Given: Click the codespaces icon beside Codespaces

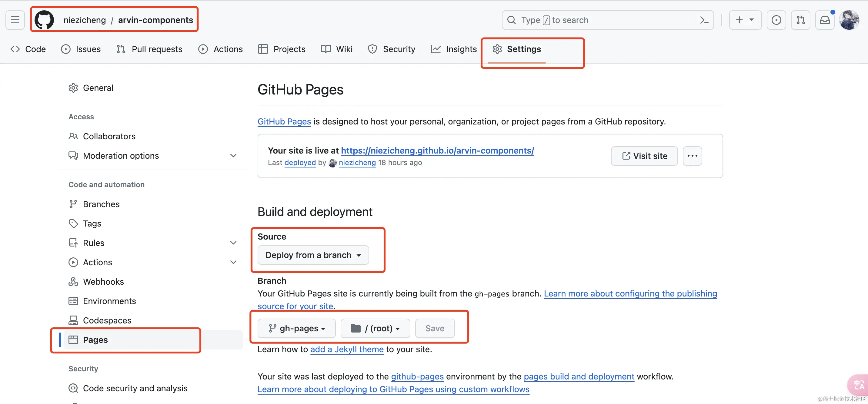Looking at the screenshot, I should pyautogui.click(x=73, y=320).
